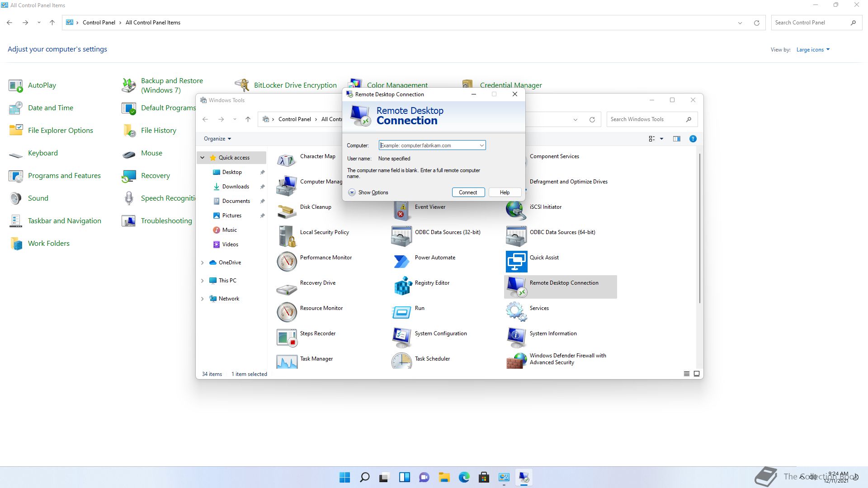Image resolution: width=868 pixels, height=488 pixels.
Task: Click the Search Windows Tools box
Action: pyautogui.click(x=651, y=119)
